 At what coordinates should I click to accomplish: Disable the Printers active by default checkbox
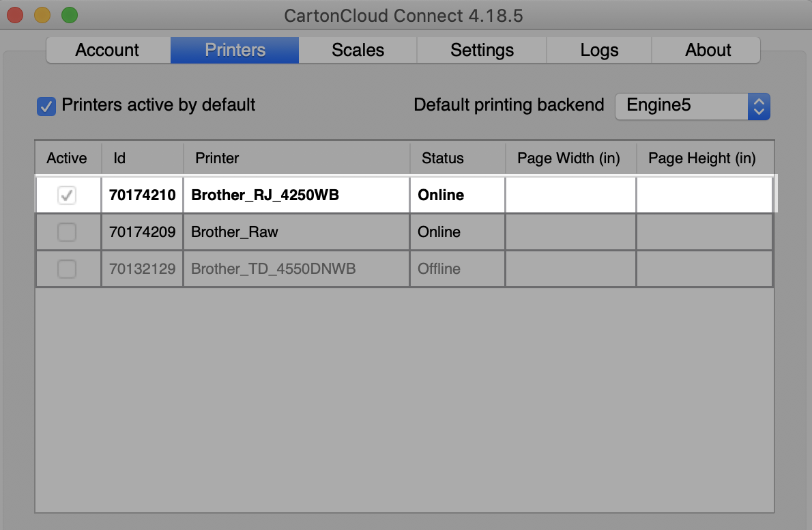tap(46, 107)
